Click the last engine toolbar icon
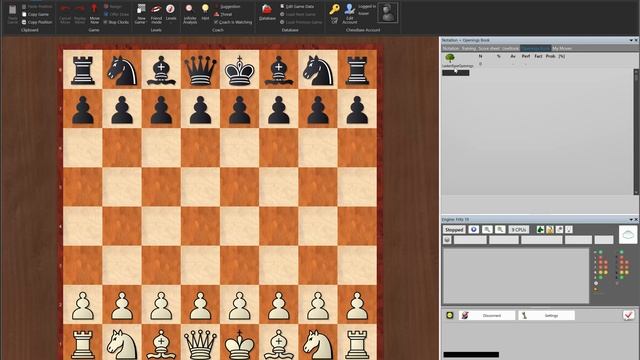Viewport: 640px width, 360px height. pos(569,230)
